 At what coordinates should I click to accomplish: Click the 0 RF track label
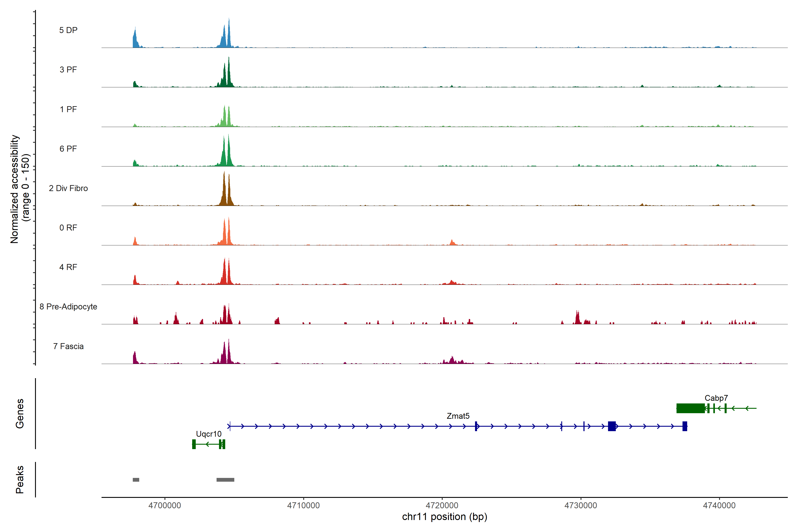[68, 228]
